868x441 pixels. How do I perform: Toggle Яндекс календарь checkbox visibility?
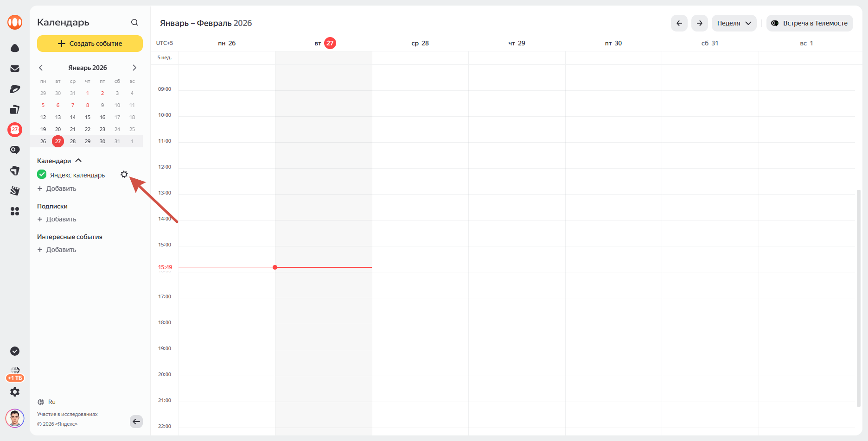pyautogui.click(x=42, y=175)
